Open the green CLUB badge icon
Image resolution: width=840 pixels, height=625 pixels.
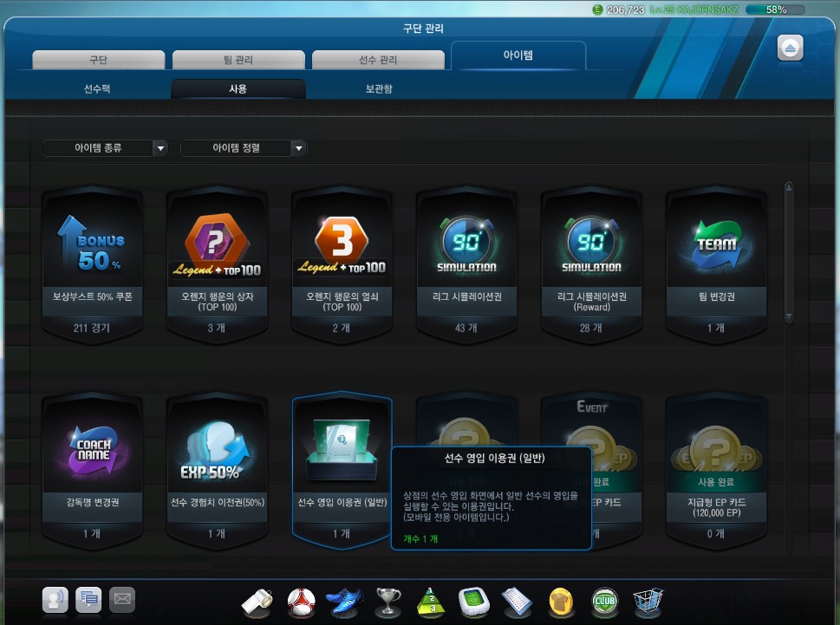605,602
